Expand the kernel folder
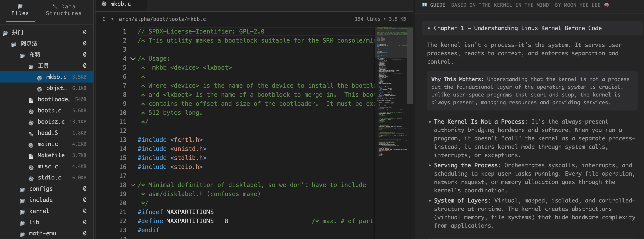Image resolution: width=644 pixels, height=239 pixels. [x=39, y=211]
